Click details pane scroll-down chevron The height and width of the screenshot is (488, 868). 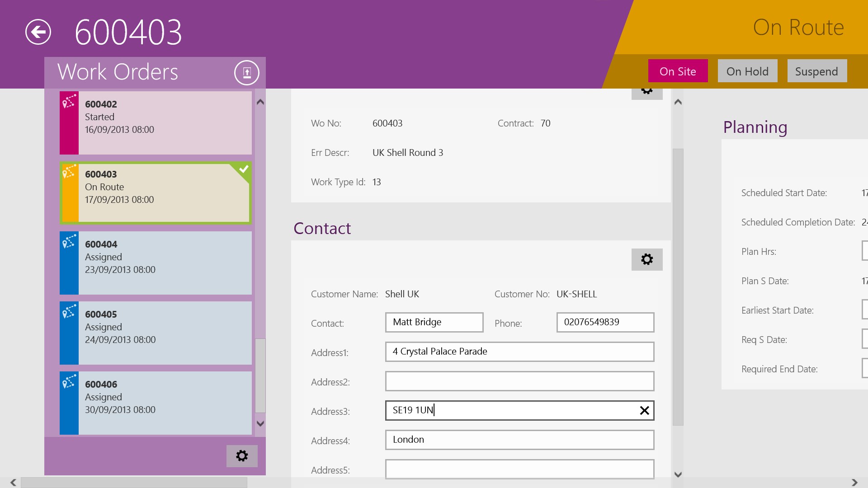coord(678,474)
